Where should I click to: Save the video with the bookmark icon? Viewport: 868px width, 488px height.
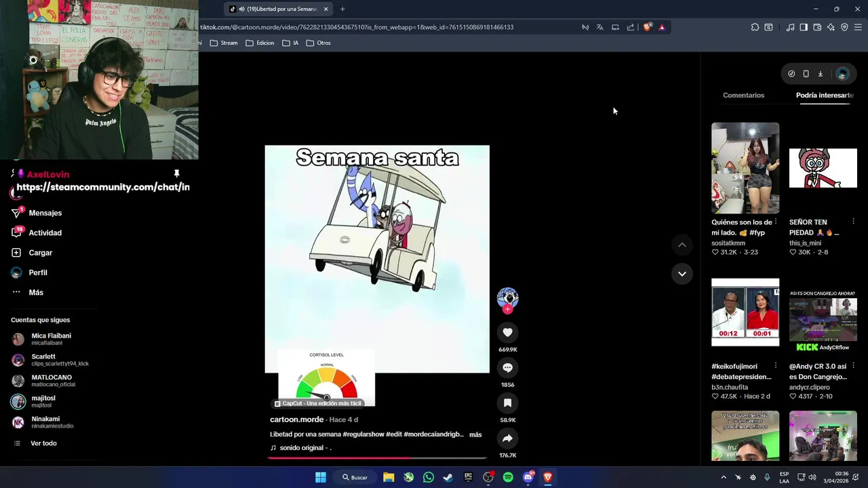(507, 403)
